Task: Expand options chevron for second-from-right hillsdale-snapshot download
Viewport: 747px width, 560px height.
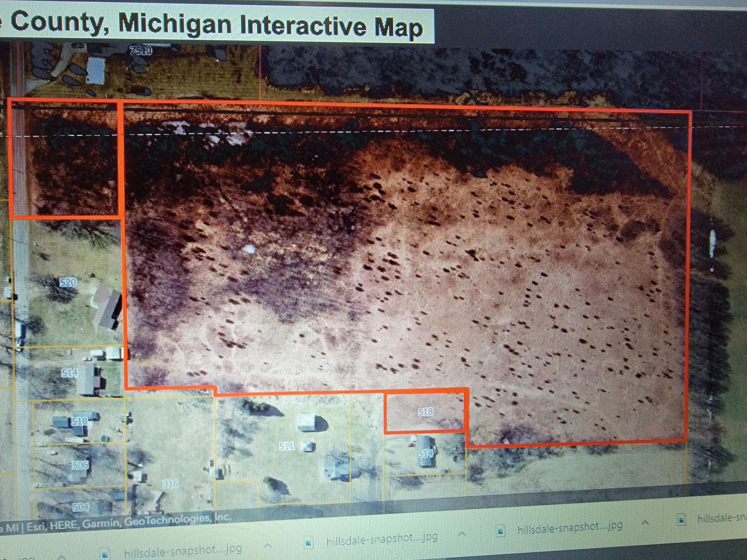Action: pyautogui.click(x=645, y=523)
